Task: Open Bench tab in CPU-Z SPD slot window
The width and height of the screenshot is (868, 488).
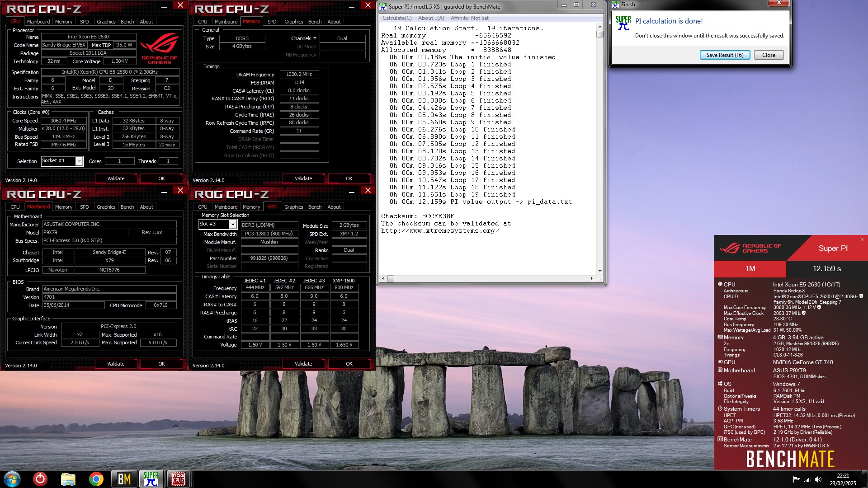Action: point(315,207)
